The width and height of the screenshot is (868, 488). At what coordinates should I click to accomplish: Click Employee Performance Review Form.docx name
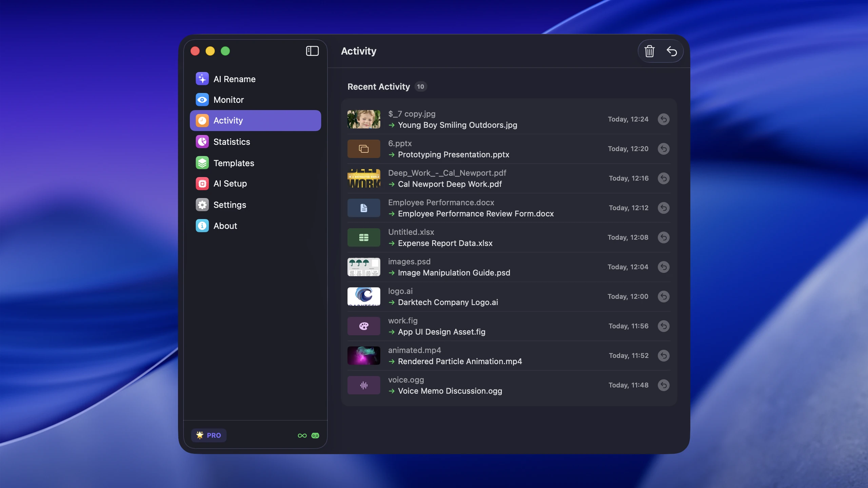[476, 213]
